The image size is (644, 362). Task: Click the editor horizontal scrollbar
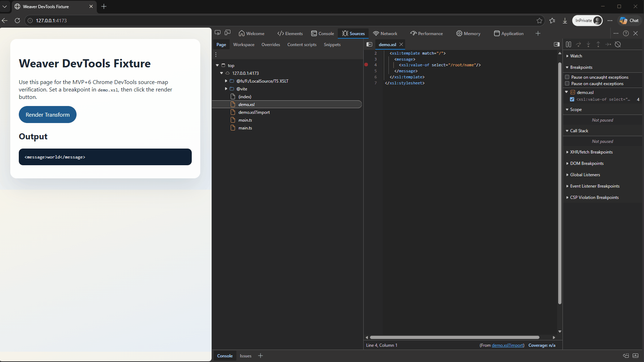click(x=454, y=337)
